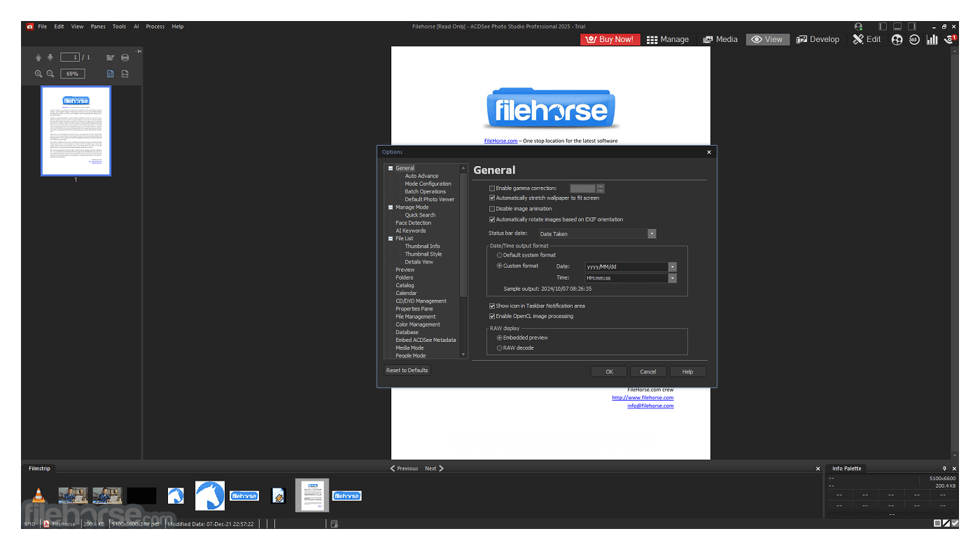The height and width of the screenshot is (550, 980).
Task: Select the fit width icon
Action: click(125, 74)
